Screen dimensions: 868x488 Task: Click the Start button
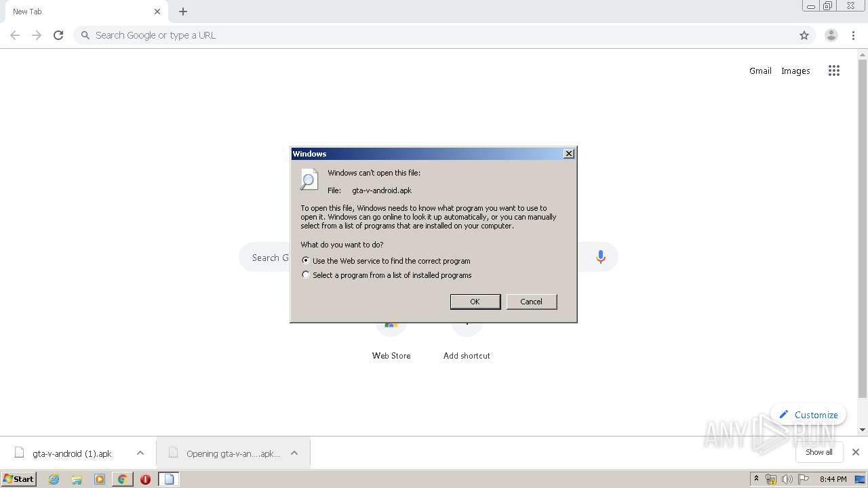19,479
